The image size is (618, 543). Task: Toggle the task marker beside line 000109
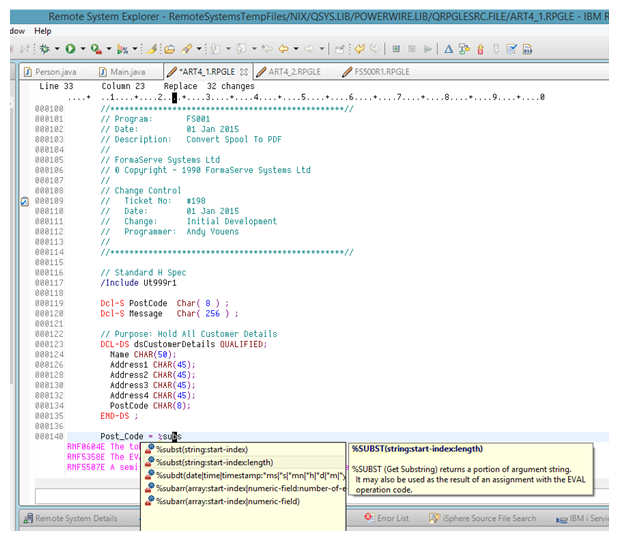point(25,201)
